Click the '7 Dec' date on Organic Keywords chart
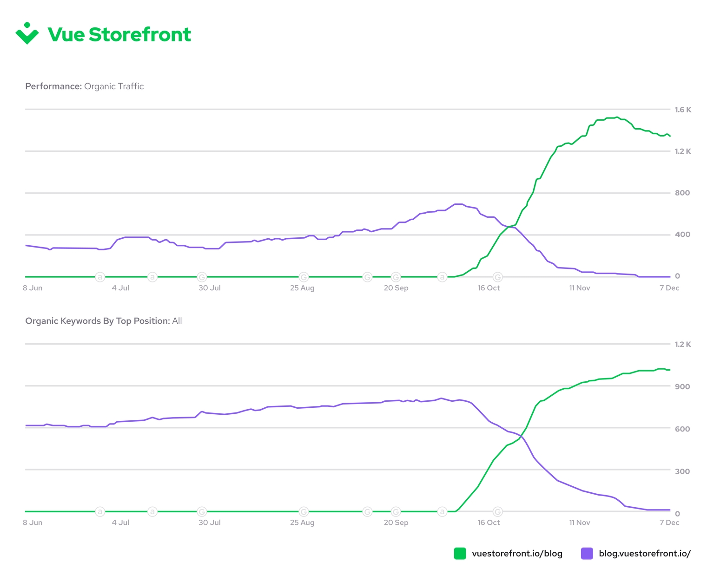Screen dimensions: 714x588 669,523
